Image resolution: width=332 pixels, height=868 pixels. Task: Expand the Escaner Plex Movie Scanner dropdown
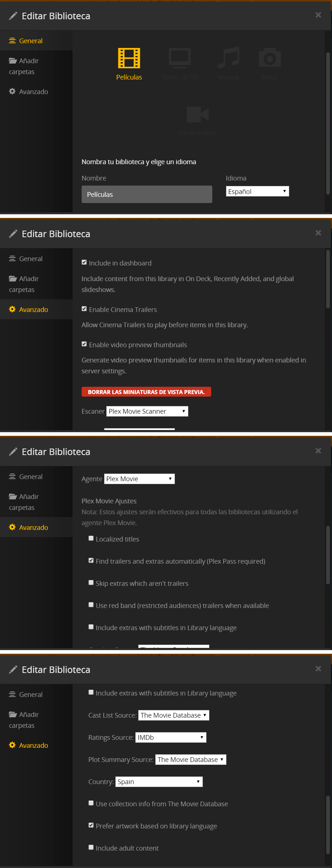(147, 411)
